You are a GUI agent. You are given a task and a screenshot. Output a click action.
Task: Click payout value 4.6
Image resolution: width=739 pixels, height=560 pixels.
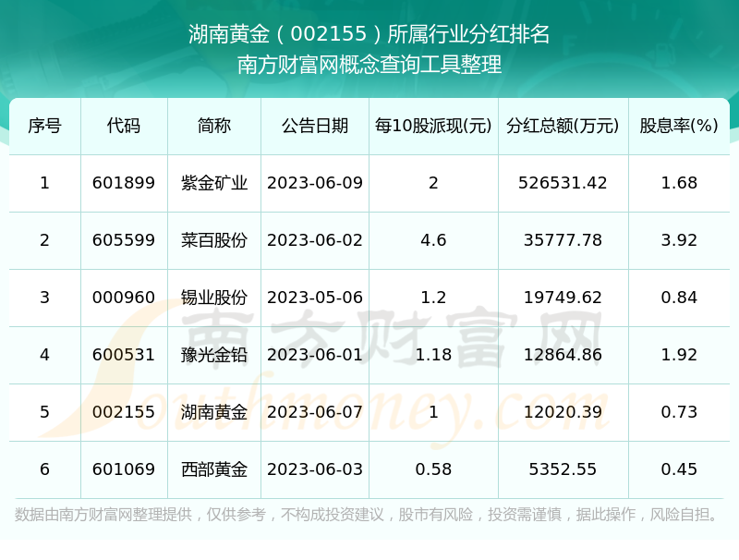(x=433, y=240)
